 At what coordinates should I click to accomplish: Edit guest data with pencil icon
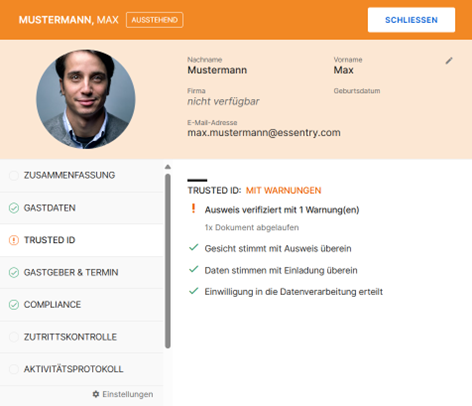coord(449,61)
